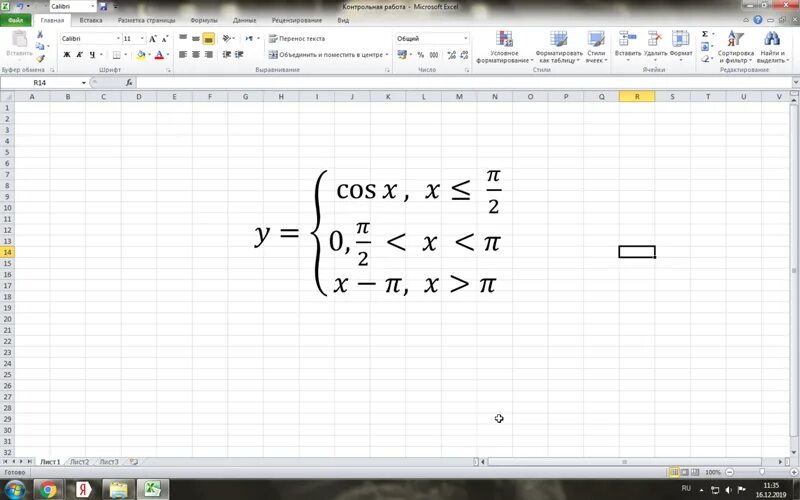800x500 pixels.
Task: Open Conditional Formatting (Условное форматирование)
Action: point(504,47)
